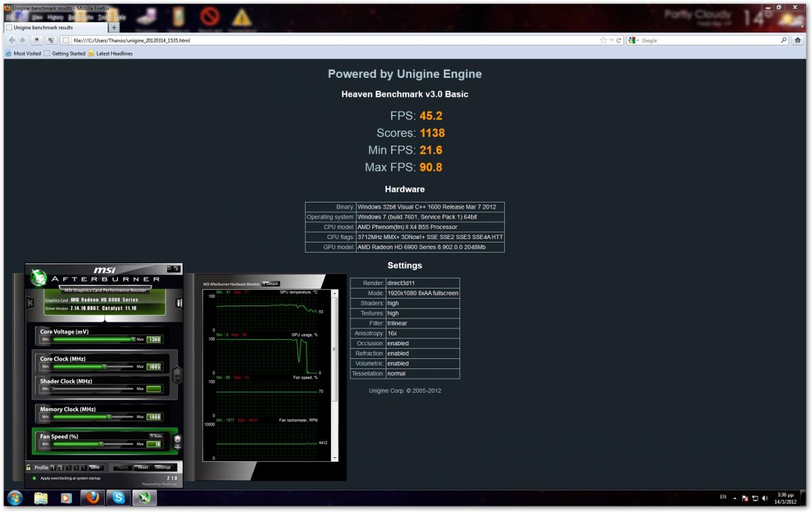Open Windows Explorer from taskbar
812x512 pixels.
tap(41, 498)
